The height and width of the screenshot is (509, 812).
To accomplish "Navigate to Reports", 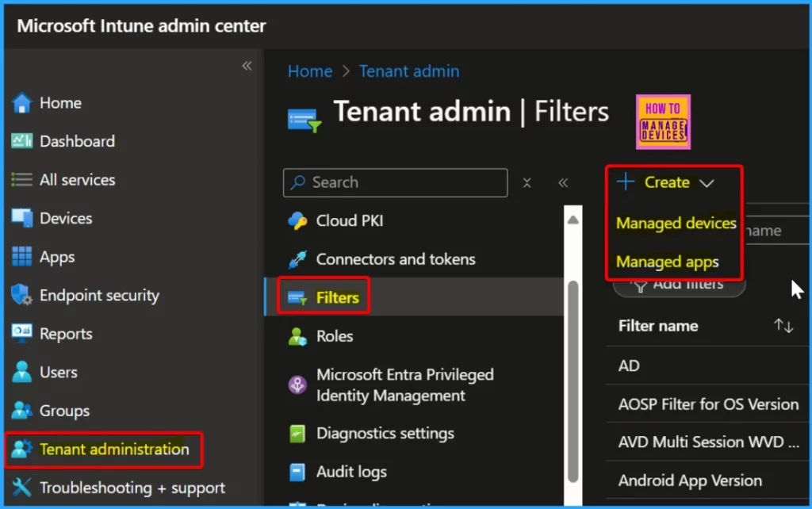I will [66, 334].
